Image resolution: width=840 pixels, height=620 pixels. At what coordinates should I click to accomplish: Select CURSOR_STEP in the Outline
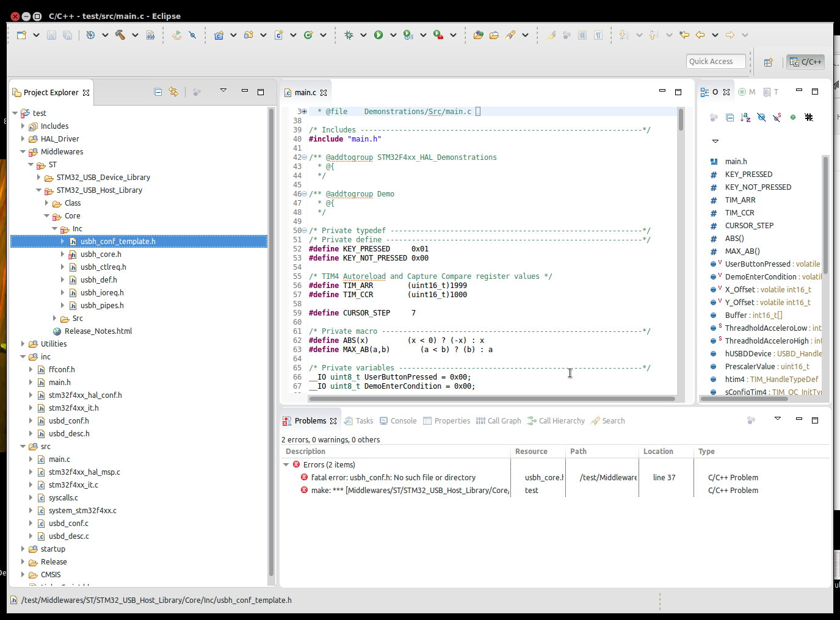point(748,226)
